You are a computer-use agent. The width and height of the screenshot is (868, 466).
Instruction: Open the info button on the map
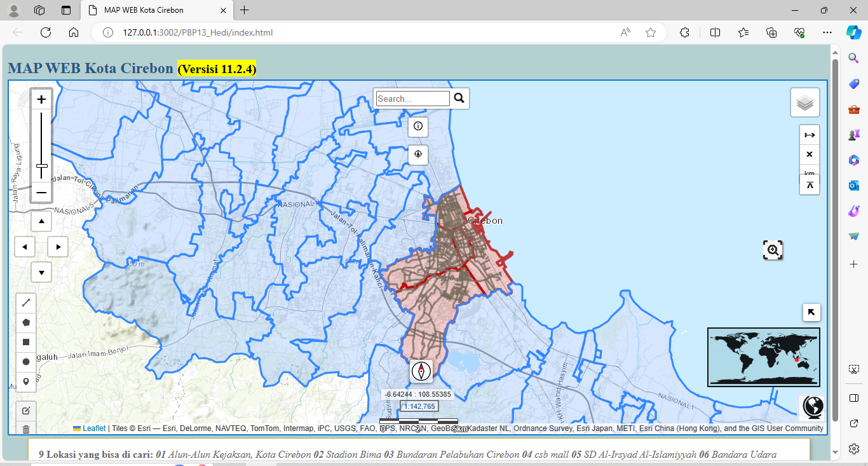click(x=418, y=127)
